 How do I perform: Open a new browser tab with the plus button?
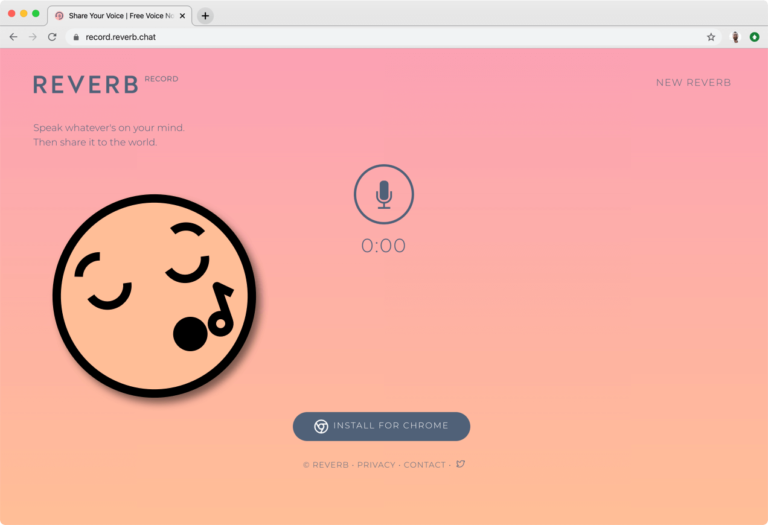point(205,16)
